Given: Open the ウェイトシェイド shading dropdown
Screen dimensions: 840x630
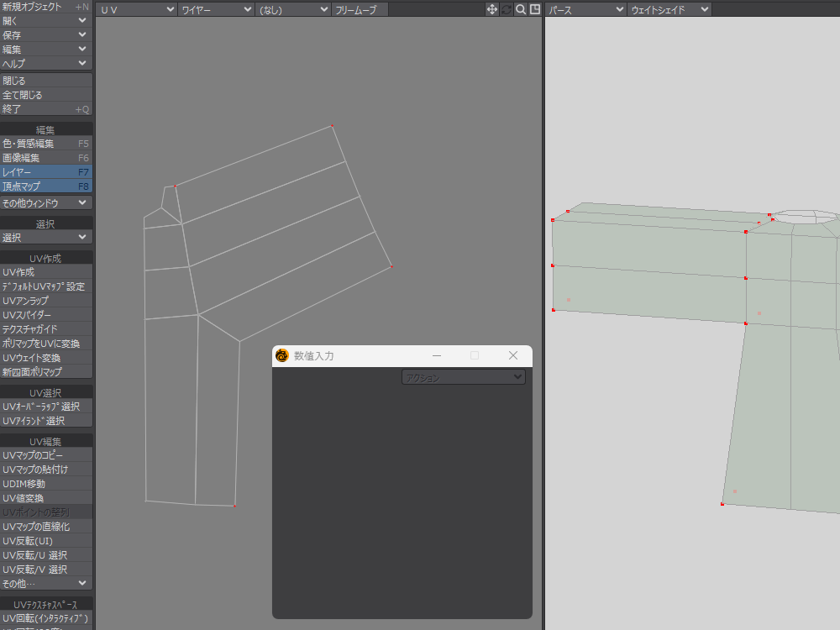Looking at the screenshot, I should pyautogui.click(x=669, y=9).
